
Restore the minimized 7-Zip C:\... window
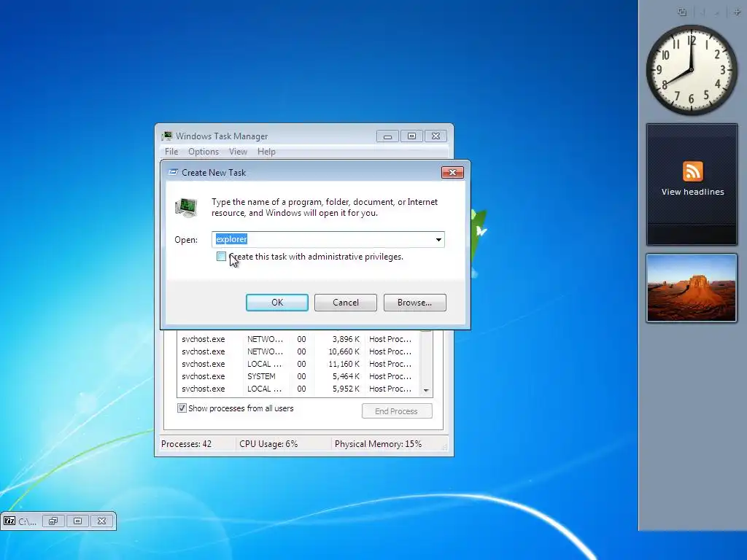coord(53,521)
